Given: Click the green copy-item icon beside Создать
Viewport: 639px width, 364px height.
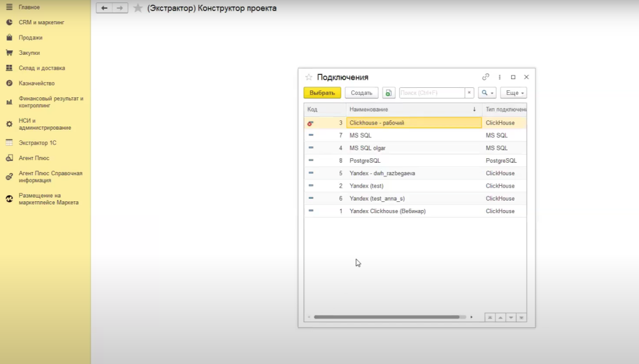Looking at the screenshot, I should (x=389, y=93).
